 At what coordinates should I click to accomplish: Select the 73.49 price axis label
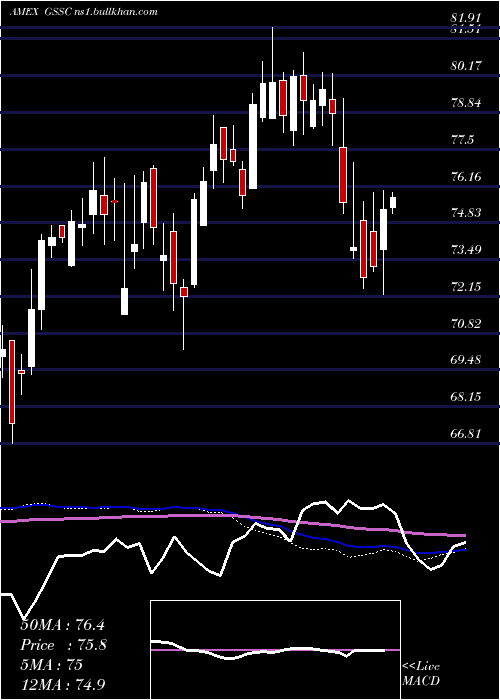467,250
